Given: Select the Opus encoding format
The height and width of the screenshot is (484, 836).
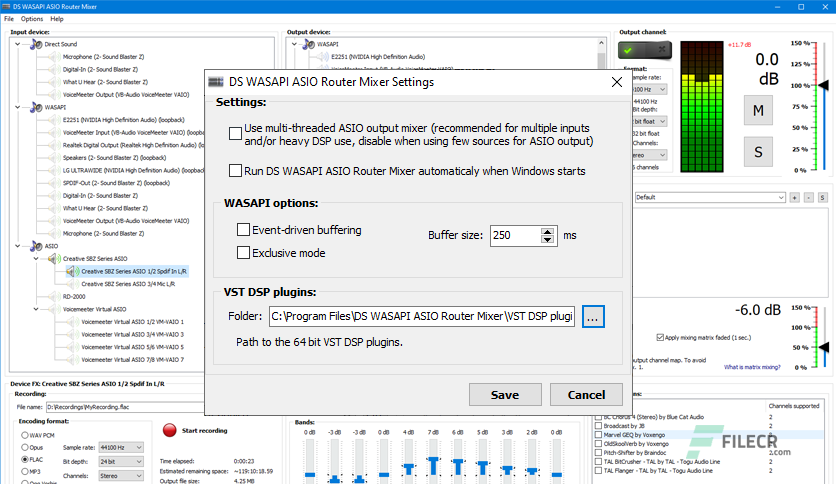Looking at the screenshot, I should coord(25,447).
